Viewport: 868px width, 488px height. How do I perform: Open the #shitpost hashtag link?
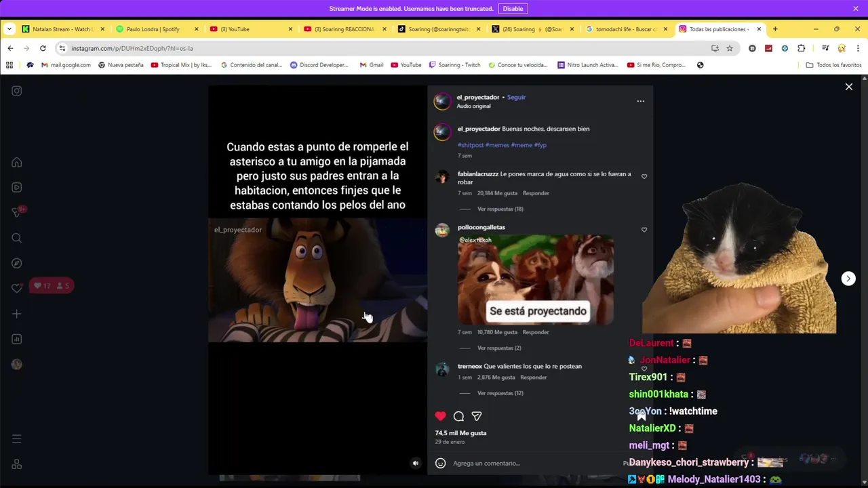tap(471, 145)
